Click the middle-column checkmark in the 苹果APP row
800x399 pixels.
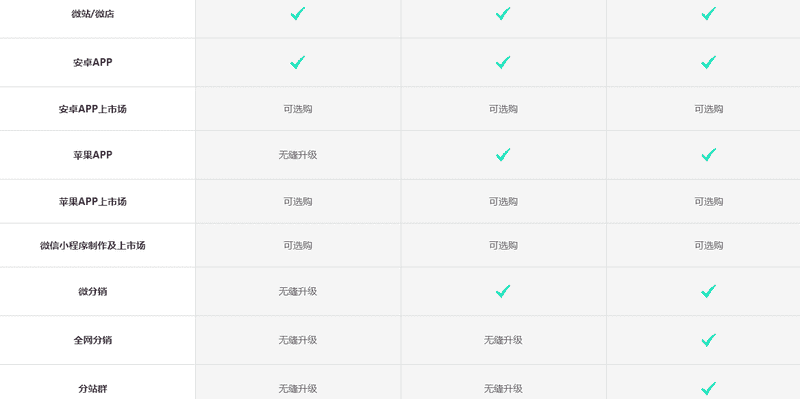(x=503, y=155)
